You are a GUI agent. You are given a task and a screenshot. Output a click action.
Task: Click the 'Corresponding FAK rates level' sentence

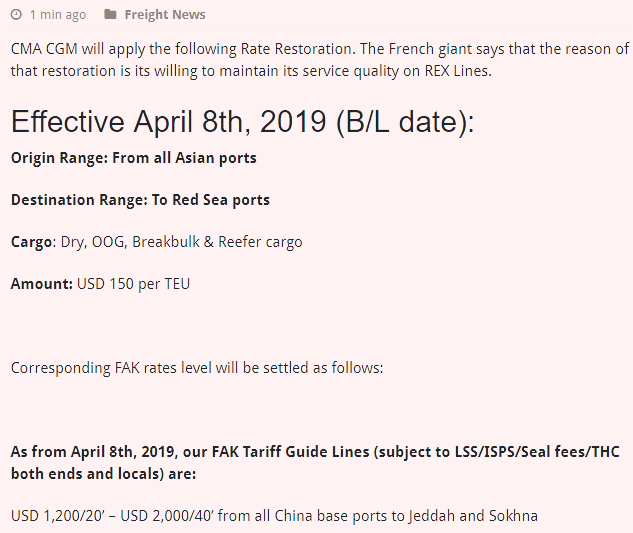[x=197, y=368]
